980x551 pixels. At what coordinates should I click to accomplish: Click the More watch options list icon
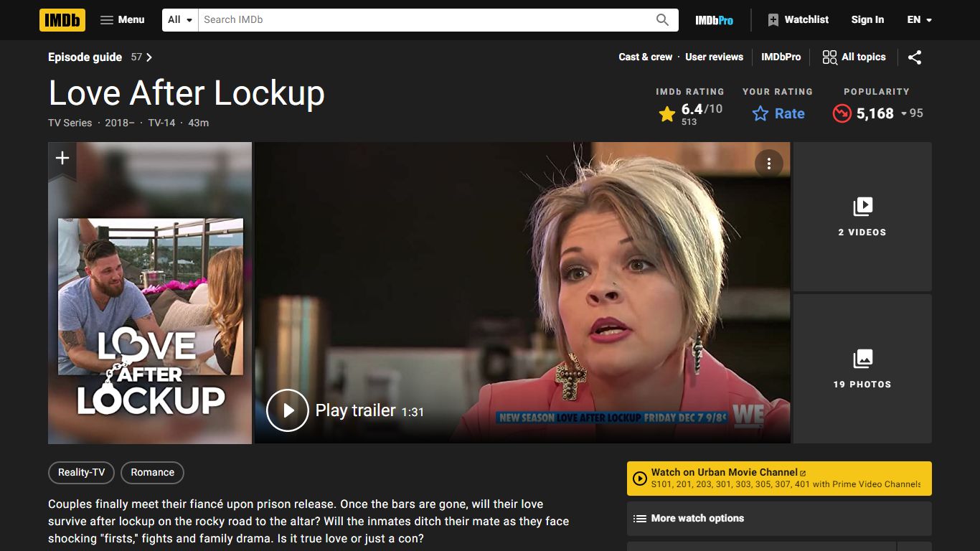pyautogui.click(x=639, y=519)
